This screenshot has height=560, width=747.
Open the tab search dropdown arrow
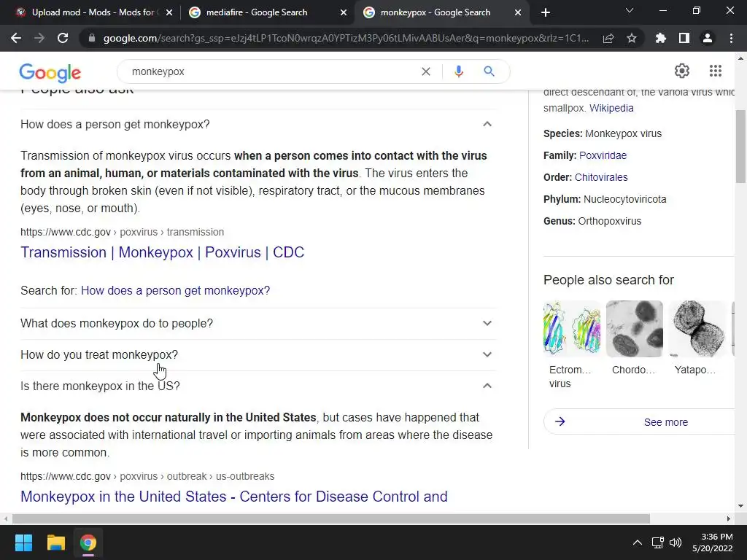tap(630, 10)
